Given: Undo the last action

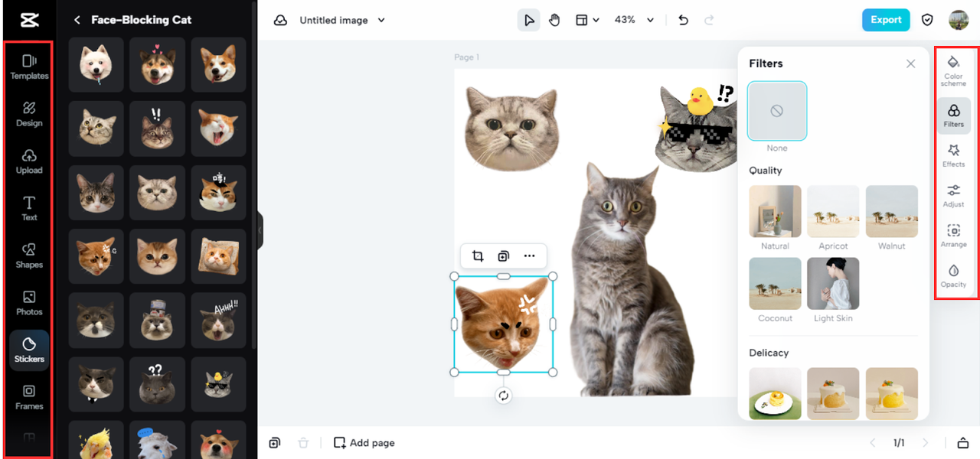Looking at the screenshot, I should pos(684,20).
